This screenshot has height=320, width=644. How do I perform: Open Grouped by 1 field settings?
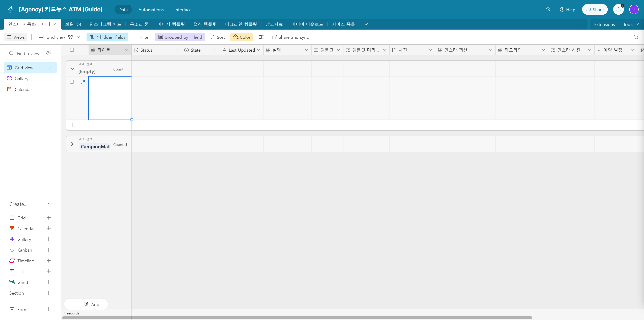tap(180, 37)
